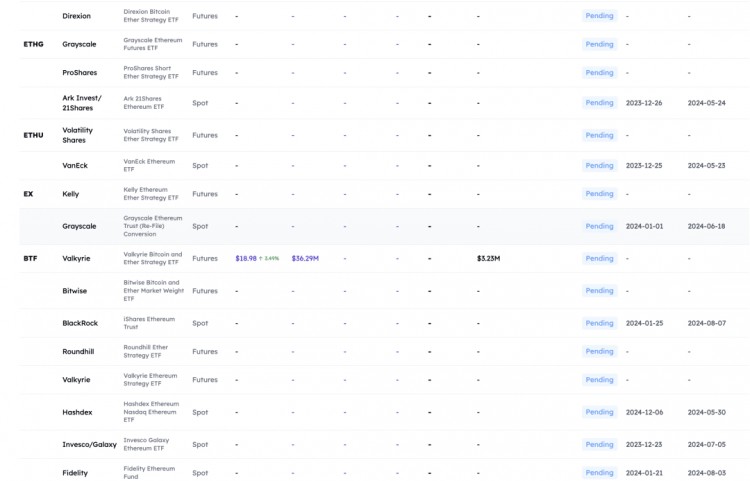Open Roundhill Ether Strategy ETF
Screen dimensions: 750x481
(145, 351)
